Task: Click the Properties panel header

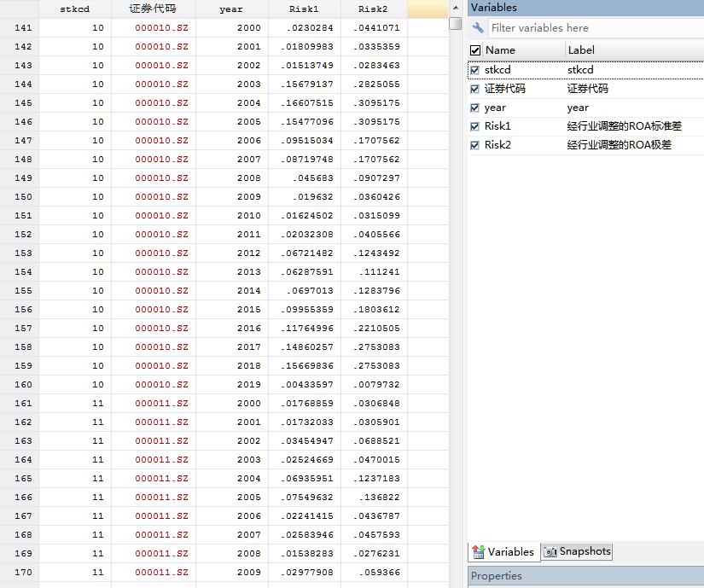Action: [x=585, y=576]
